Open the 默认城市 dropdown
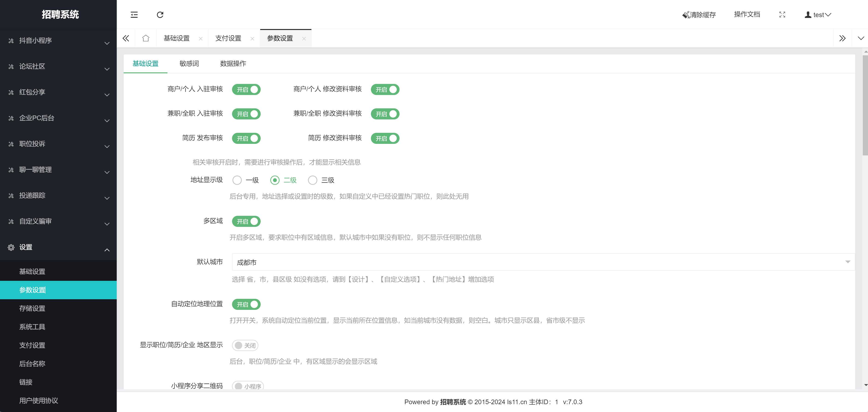868x412 pixels. [543, 262]
